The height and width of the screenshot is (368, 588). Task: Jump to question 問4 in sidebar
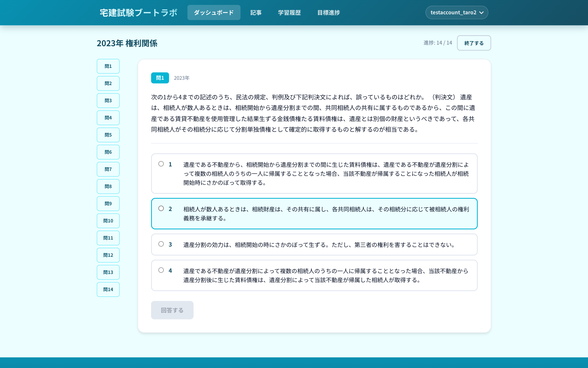coord(108,118)
